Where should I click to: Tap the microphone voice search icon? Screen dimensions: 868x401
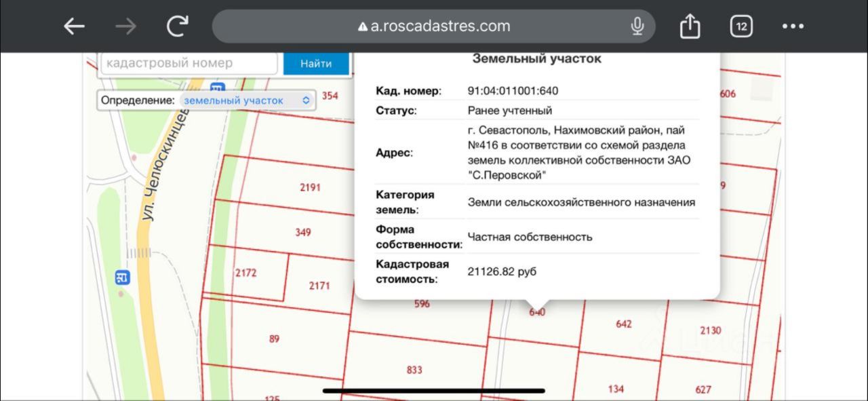click(637, 26)
